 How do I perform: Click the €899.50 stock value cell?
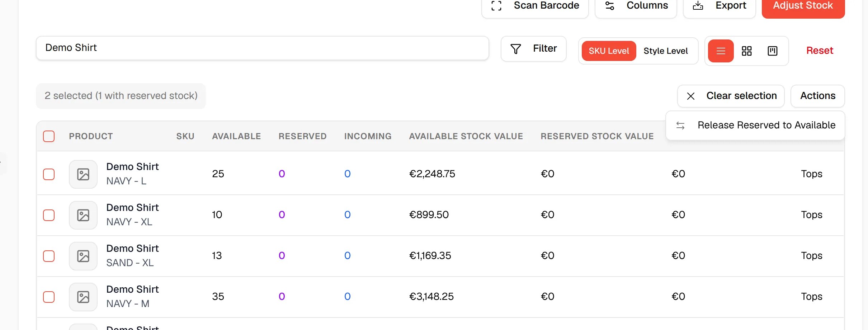tap(429, 215)
